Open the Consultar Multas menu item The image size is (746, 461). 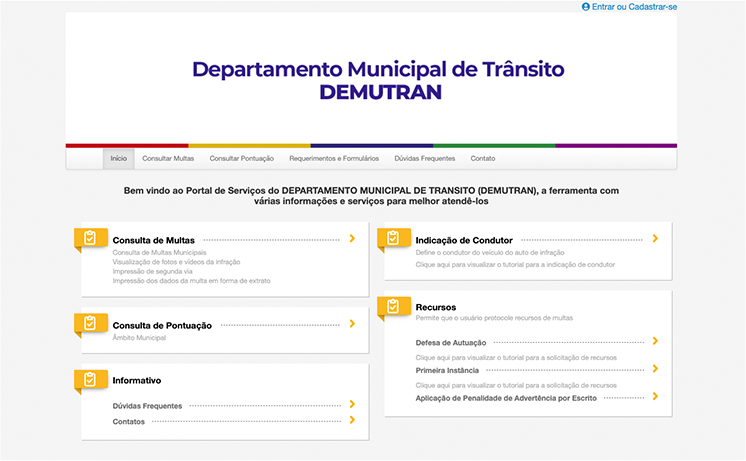click(x=168, y=158)
